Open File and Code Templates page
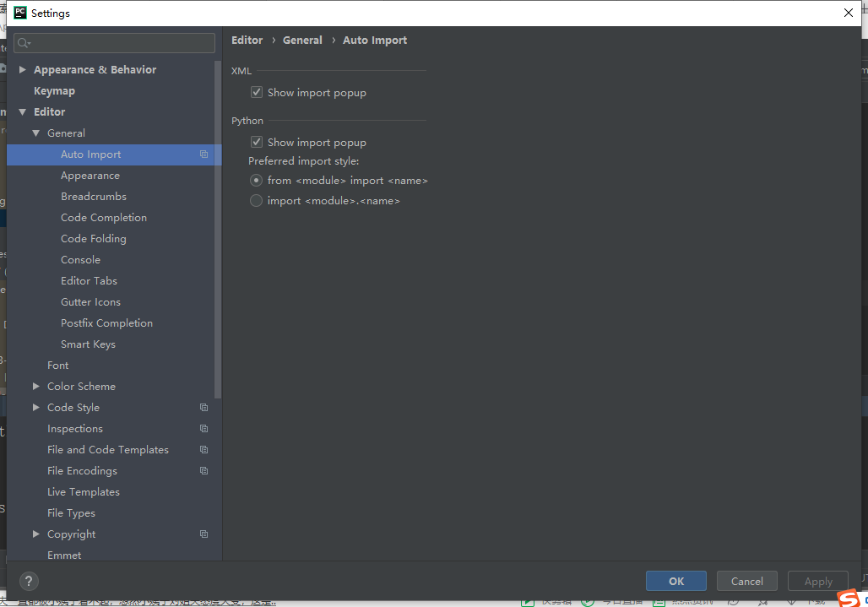Image resolution: width=868 pixels, height=607 pixels. 108,449
